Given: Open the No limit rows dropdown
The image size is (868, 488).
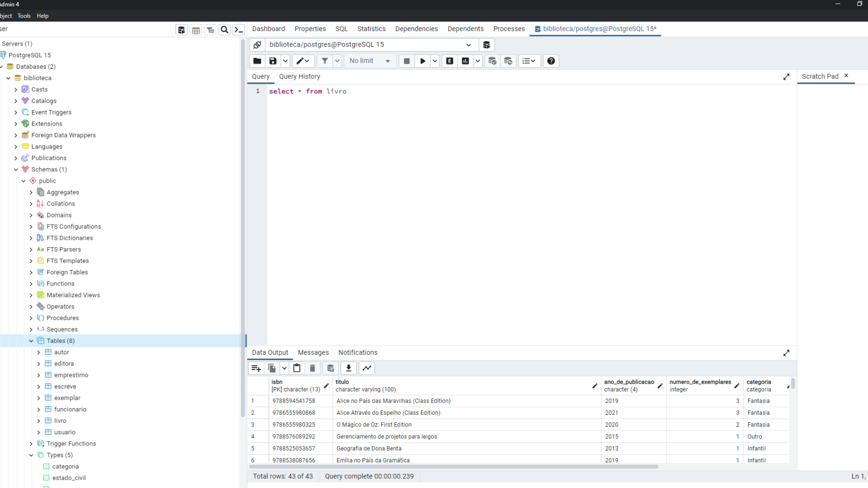Looking at the screenshot, I should (370, 61).
